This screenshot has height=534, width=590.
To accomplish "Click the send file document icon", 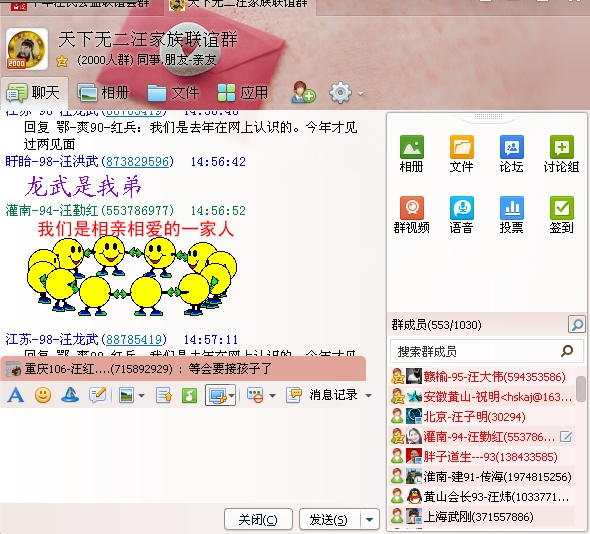I will [164, 396].
